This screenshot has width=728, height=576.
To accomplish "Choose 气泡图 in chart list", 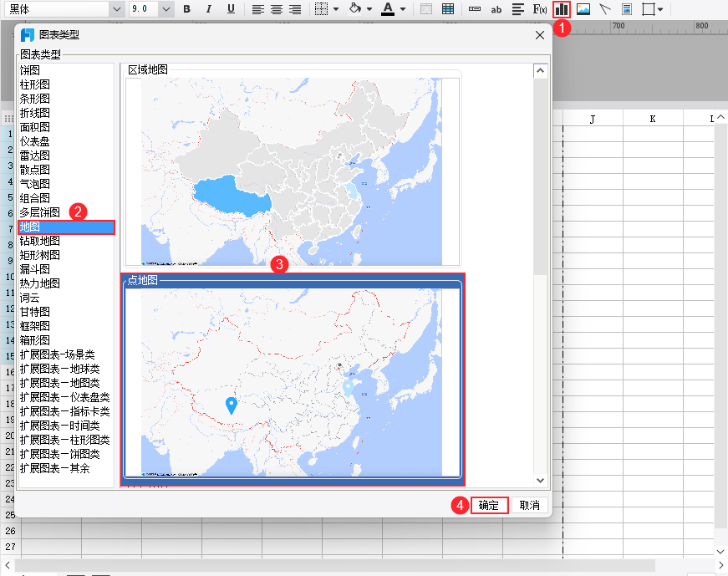I will pos(35,184).
